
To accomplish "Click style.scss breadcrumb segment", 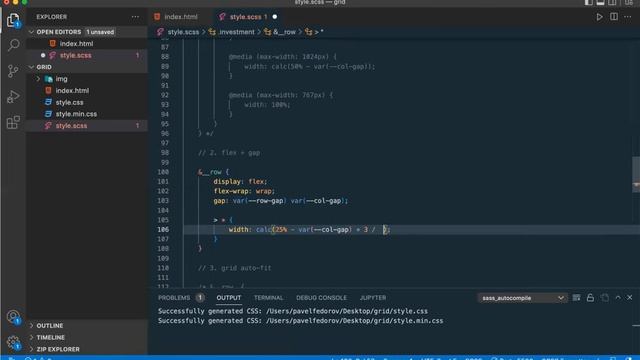I will click(x=183, y=32).
